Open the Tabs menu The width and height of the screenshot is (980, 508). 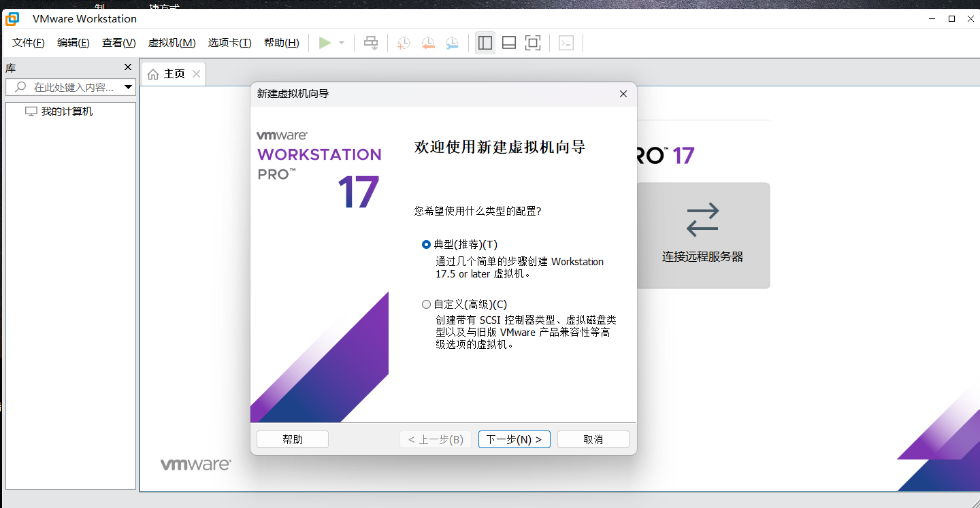click(x=230, y=43)
